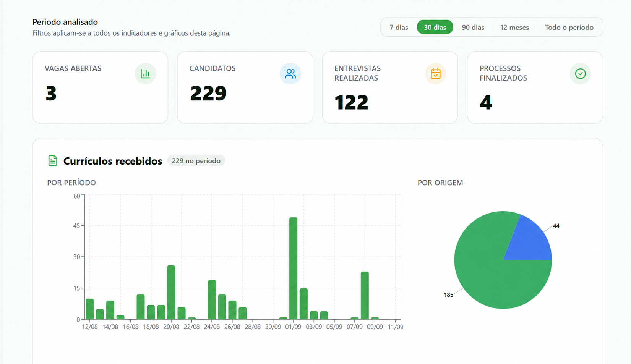
Task: Click the Candidatos value 229
Action: coord(208,93)
